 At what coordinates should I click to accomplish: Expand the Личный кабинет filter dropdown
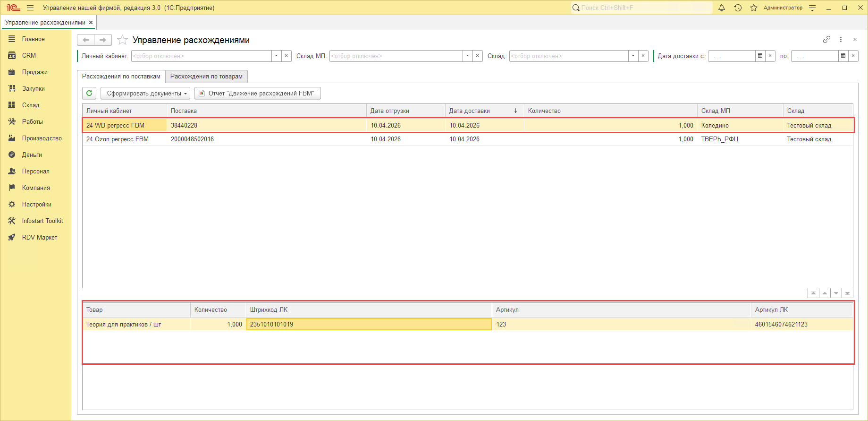277,56
